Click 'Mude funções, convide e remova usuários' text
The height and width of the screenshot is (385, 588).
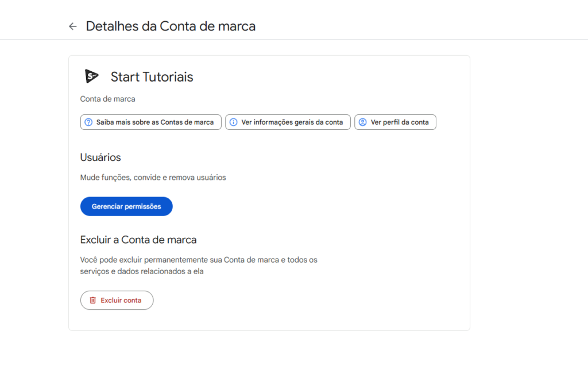tap(153, 178)
